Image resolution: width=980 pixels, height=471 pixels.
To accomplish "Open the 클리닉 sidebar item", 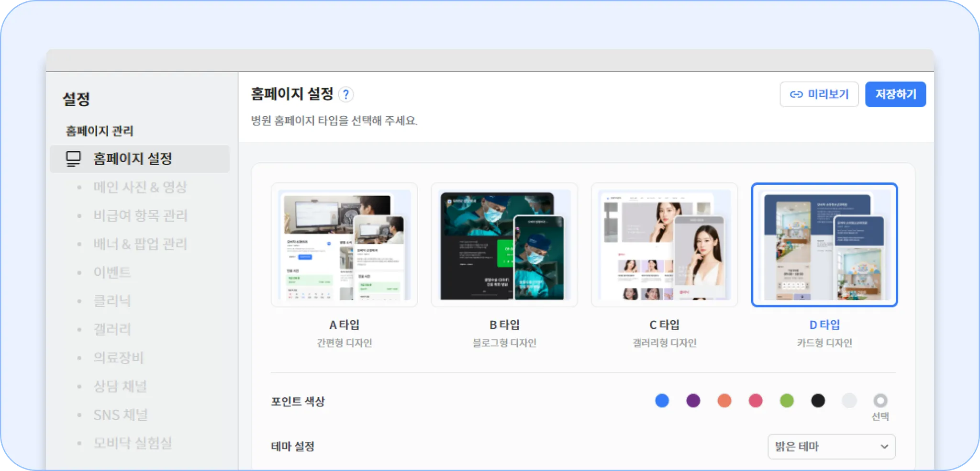I will coord(112,301).
